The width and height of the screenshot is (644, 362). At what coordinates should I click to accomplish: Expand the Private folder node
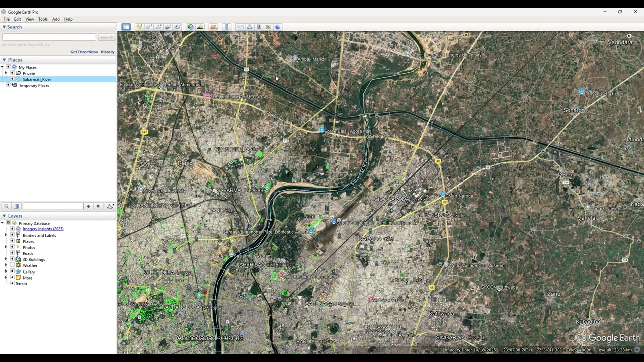(6, 73)
